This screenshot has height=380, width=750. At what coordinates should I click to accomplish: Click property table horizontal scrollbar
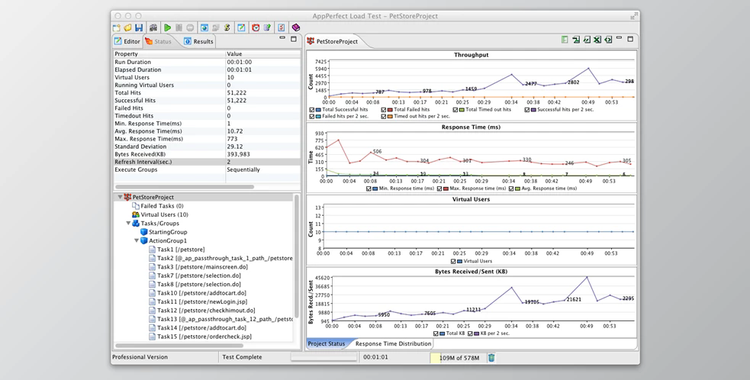pyautogui.click(x=185, y=187)
